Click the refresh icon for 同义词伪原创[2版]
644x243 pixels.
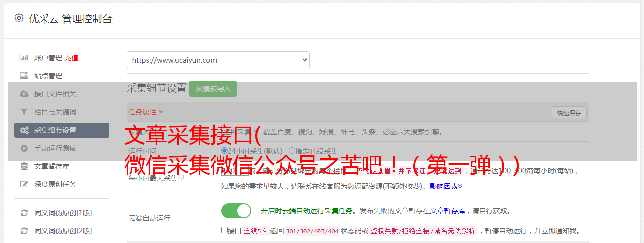[x=24, y=231]
